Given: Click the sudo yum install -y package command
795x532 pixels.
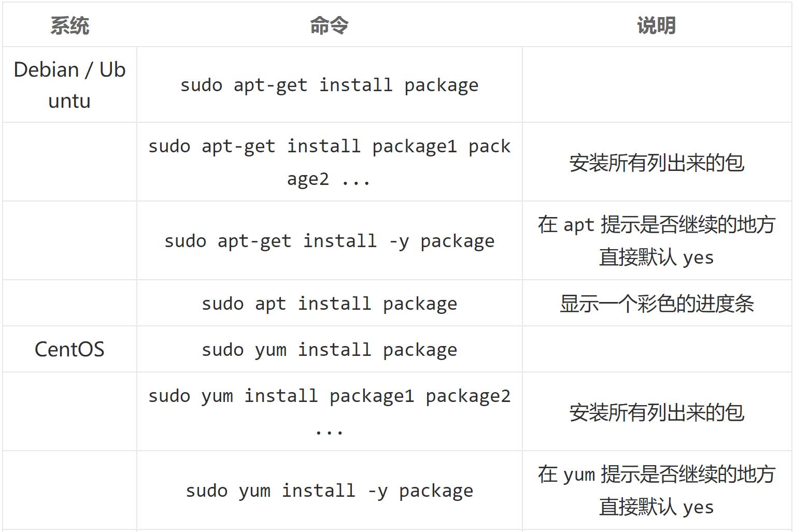Looking at the screenshot, I should pos(329,491).
